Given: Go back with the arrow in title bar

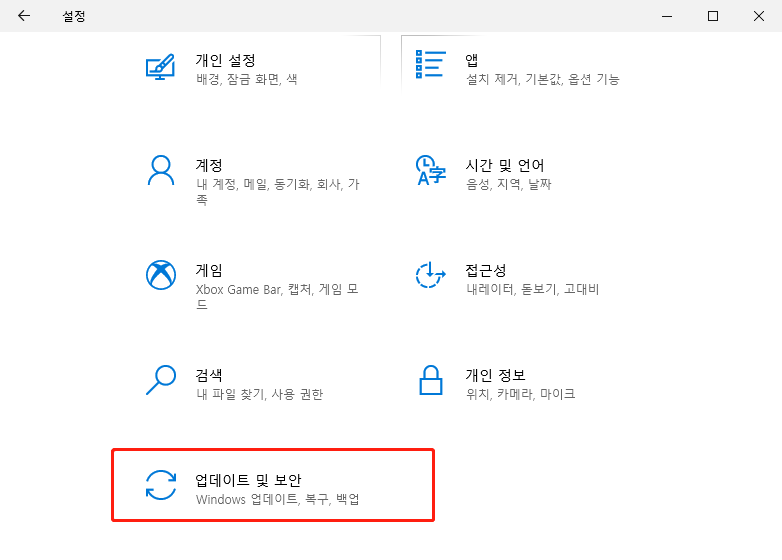Looking at the screenshot, I should point(23,16).
